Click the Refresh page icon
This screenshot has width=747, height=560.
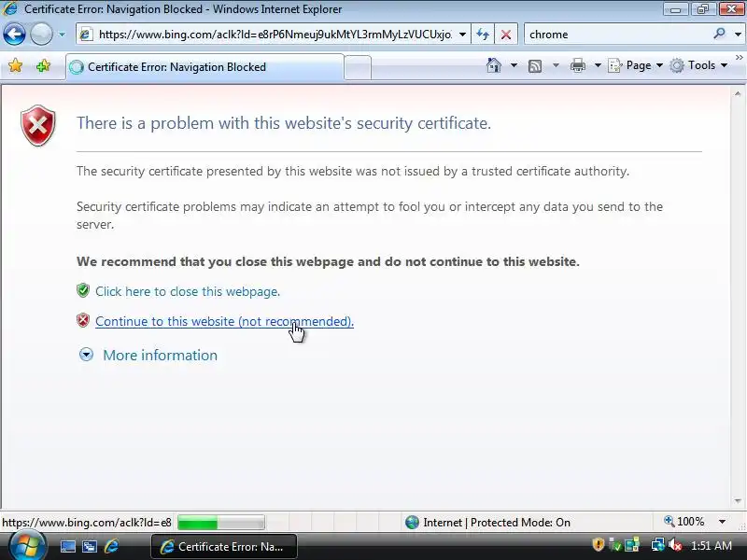(483, 35)
